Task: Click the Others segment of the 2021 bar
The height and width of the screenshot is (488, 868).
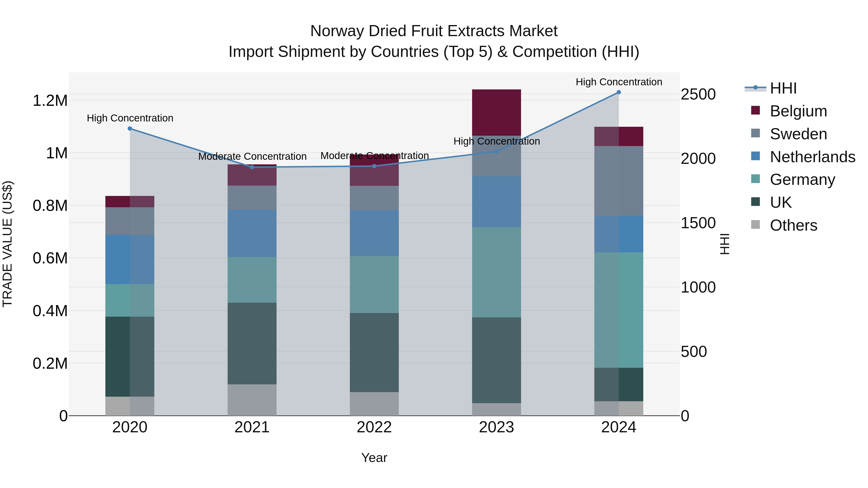Action: 252,400
